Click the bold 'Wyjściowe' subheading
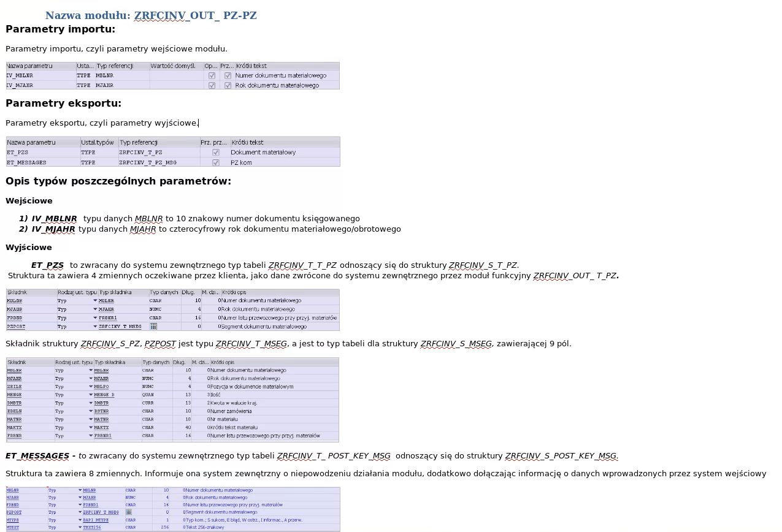The image size is (782, 532). point(29,248)
